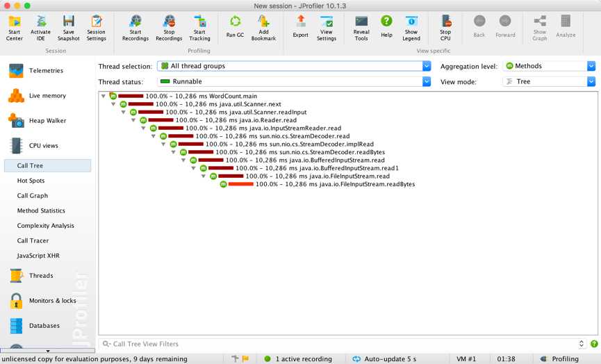Open View Settings
Viewport: 601px width, 364px height.
pos(327,28)
